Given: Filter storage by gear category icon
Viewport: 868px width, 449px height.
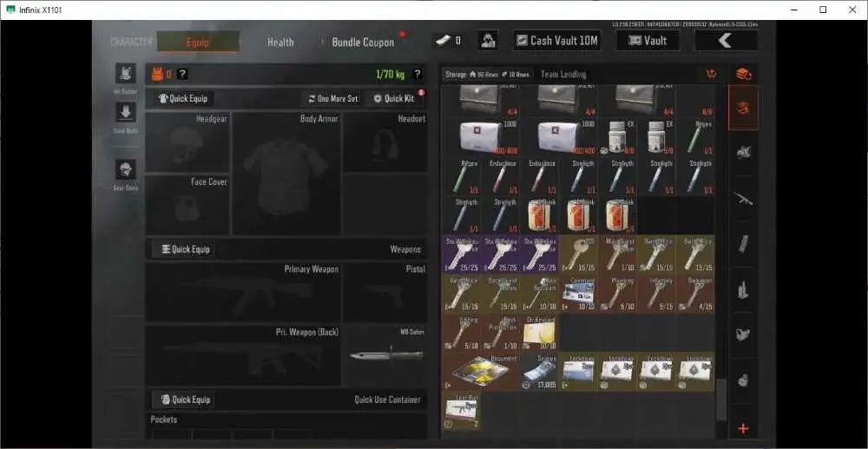Looking at the screenshot, I should [x=744, y=152].
